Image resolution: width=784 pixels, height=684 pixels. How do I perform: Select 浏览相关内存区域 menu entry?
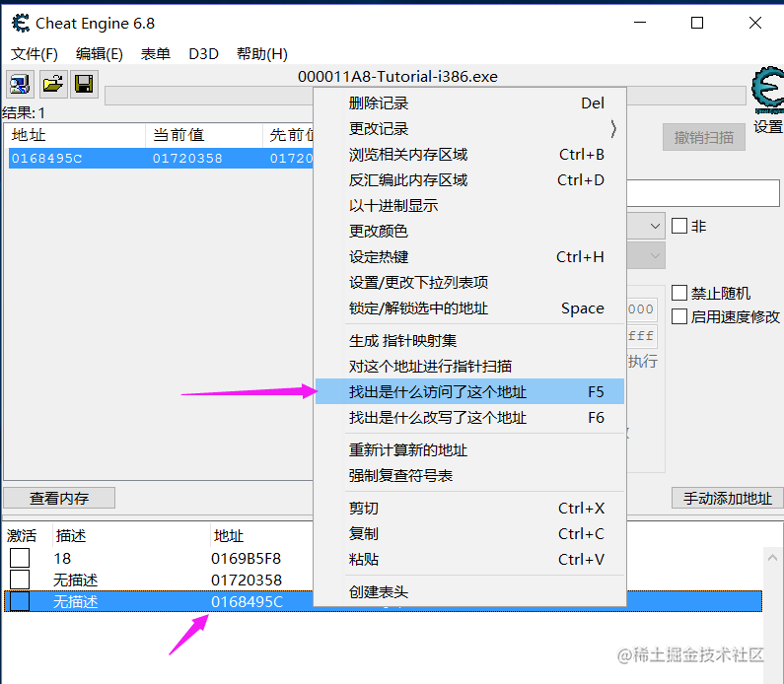click(x=470, y=155)
